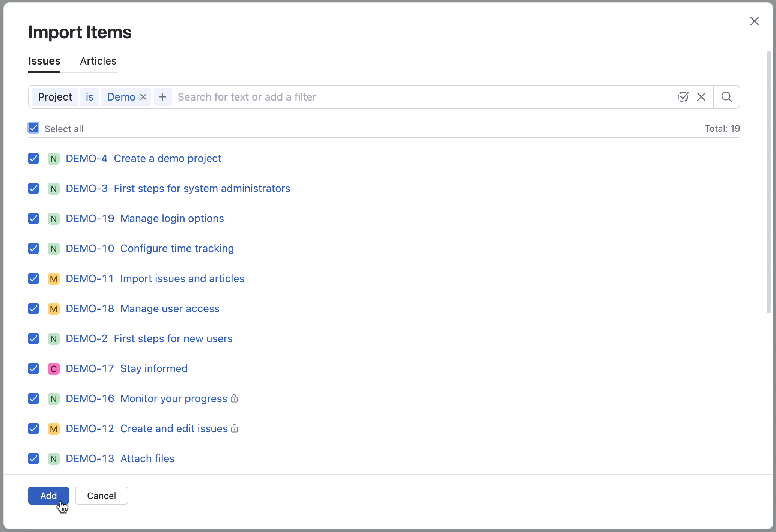Uncheck the Select all checkbox
Screen dimensions: 776x532
click(x=33, y=128)
